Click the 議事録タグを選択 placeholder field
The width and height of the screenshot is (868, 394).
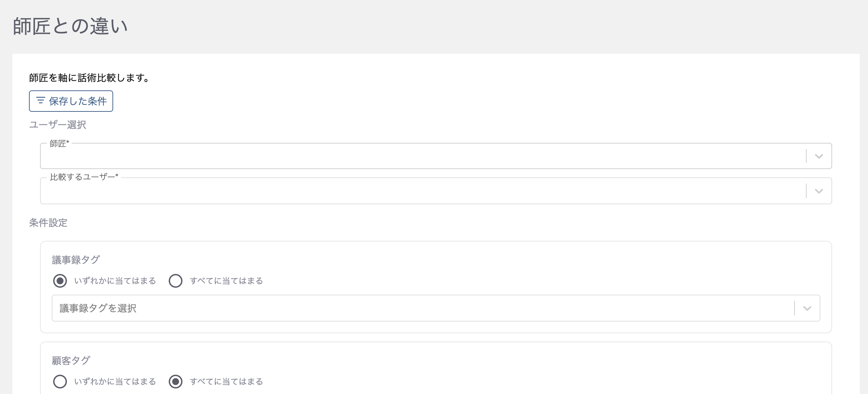(414, 308)
